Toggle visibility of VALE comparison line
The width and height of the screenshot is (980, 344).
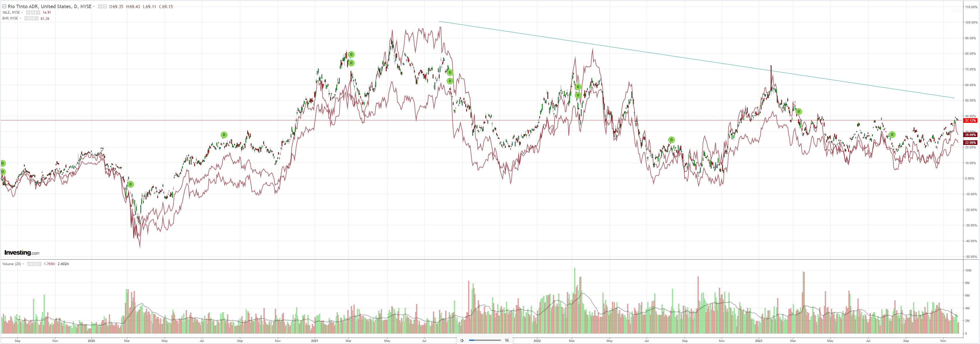tap(28, 13)
